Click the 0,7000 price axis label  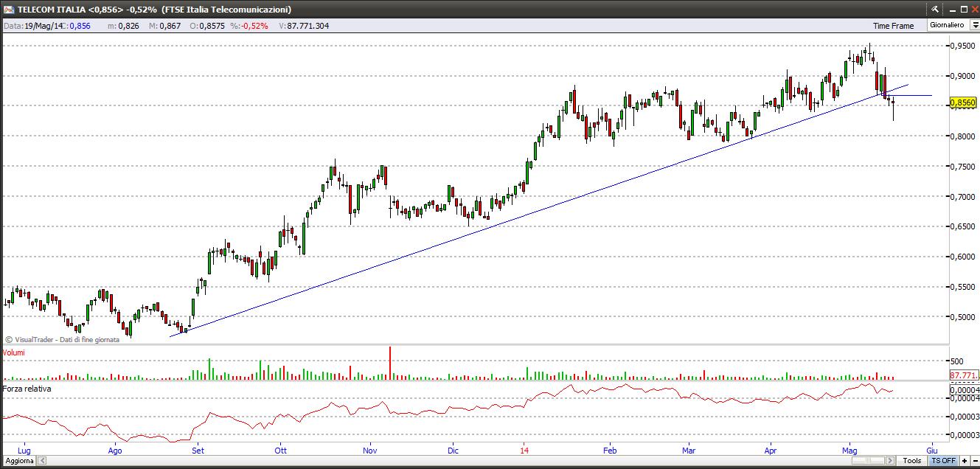(964, 196)
